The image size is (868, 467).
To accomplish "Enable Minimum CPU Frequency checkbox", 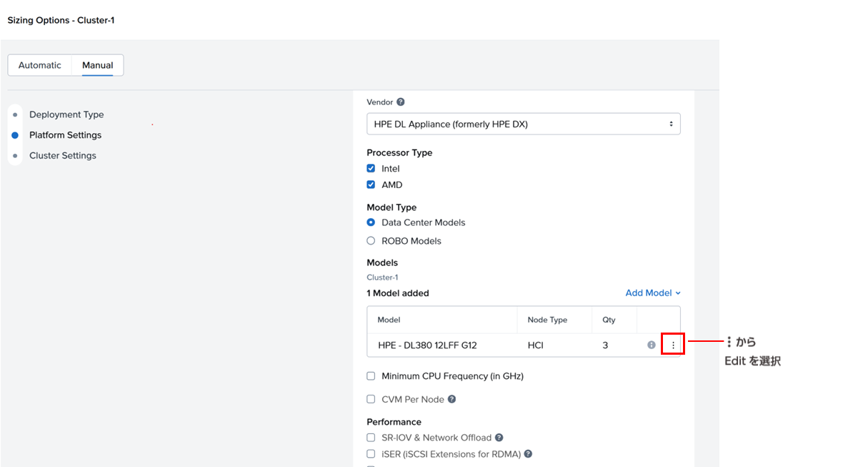I will point(371,376).
